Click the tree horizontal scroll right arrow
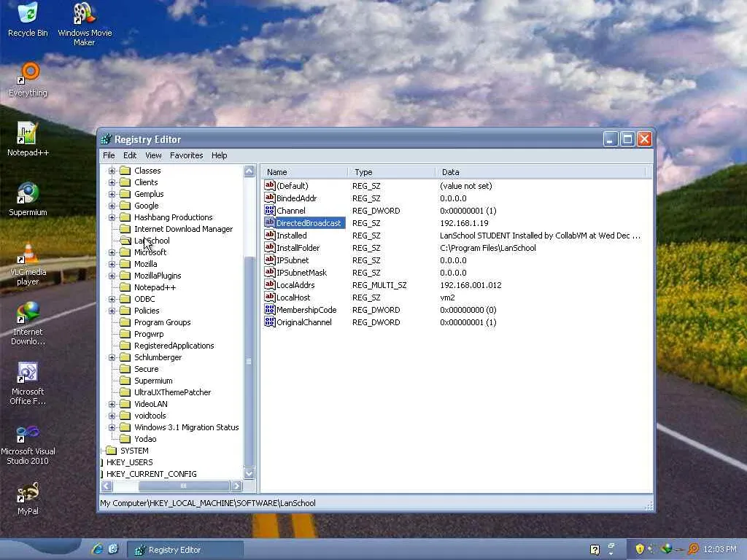The width and height of the screenshot is (747, 560). (236, 486)
